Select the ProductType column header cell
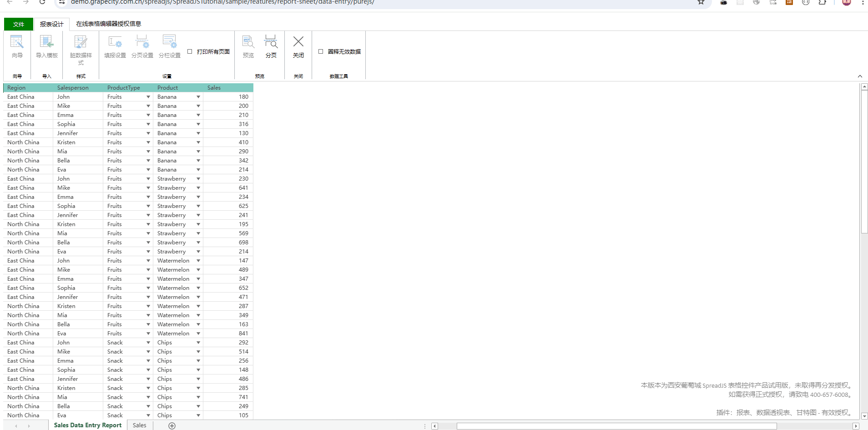The width and height of the screenshot is (868, 430). pyautogui.click(x=128, y=88)
